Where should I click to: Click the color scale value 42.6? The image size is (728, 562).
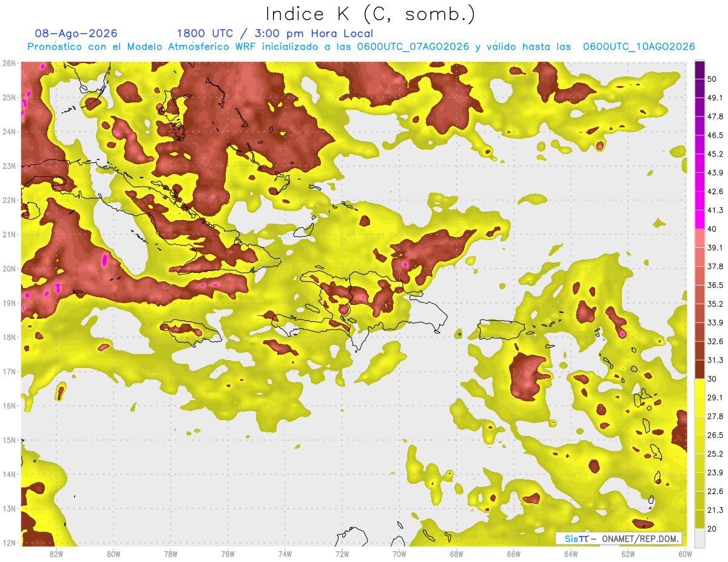tap(715, 192)
